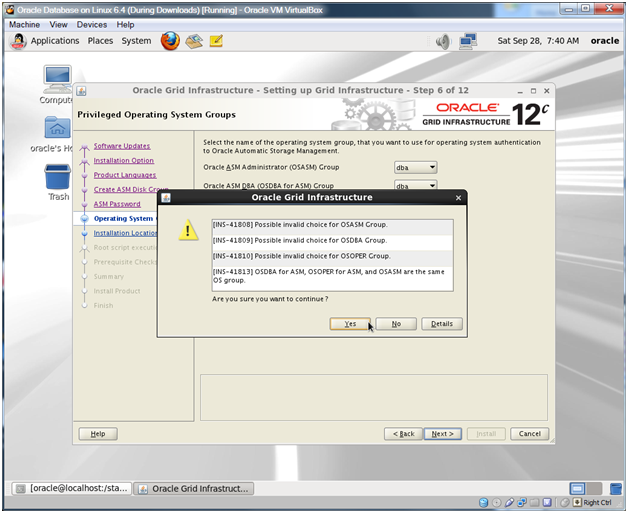Click the mail client icon in panel

click(x=194, y=41)
